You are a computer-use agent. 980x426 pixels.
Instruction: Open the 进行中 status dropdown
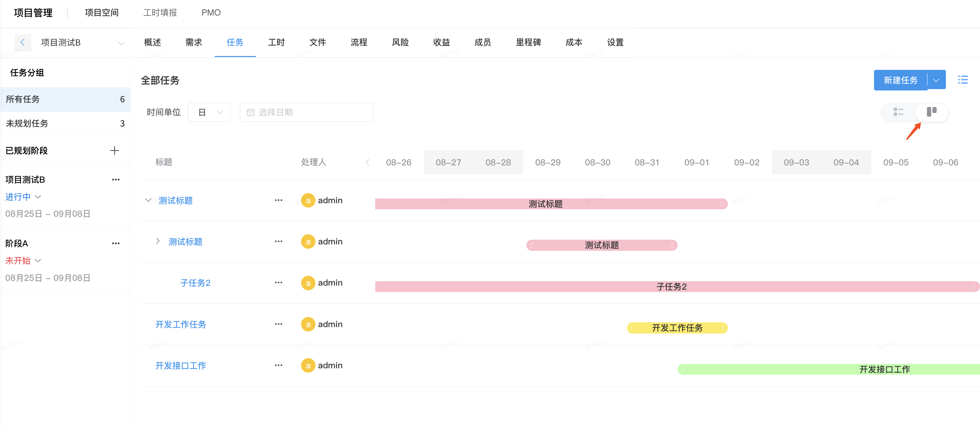point(23,196)
